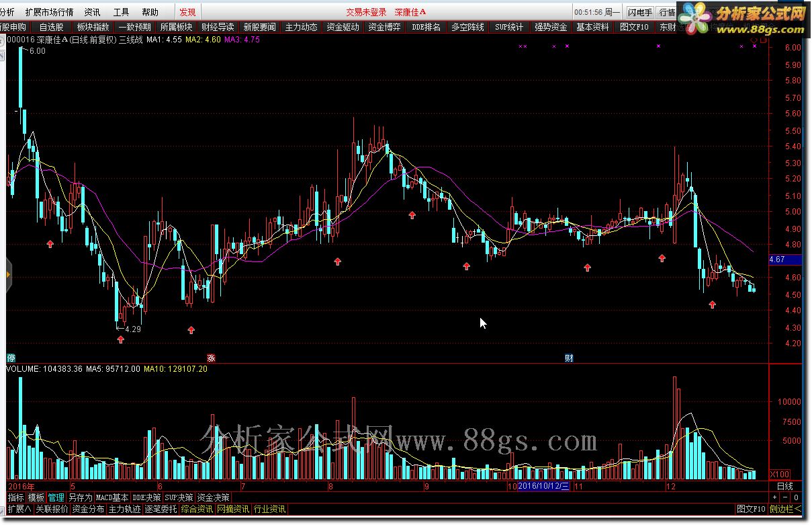Click the 行情 button

[666, 12]
